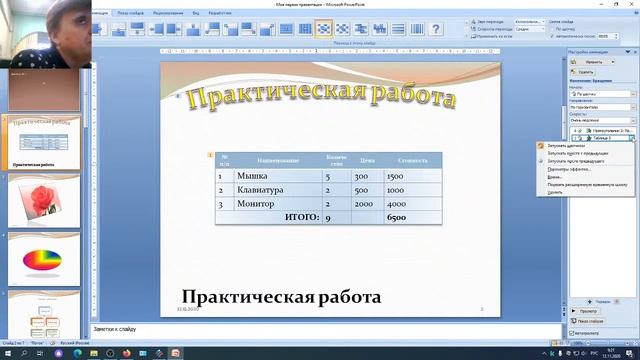Adjust the automatic advance time stepper
The width and height of the screenshot is (640, 360).
point(617,36)
